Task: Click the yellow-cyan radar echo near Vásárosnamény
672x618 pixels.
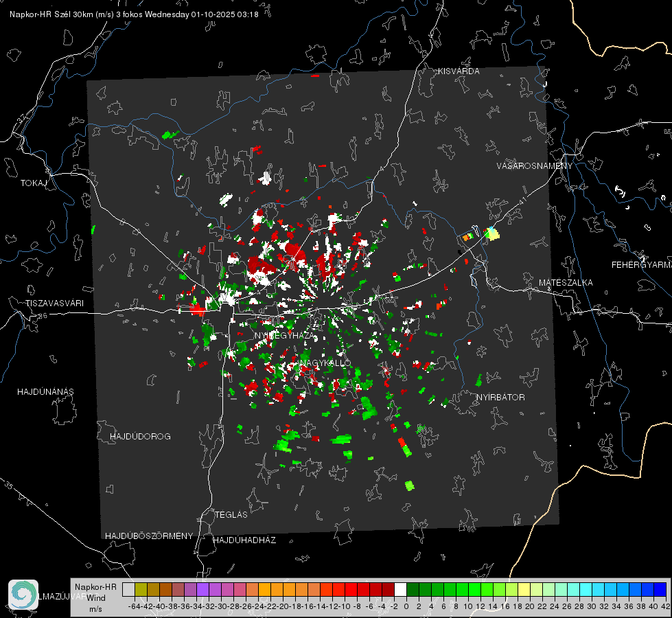Action: coord(491,233)
